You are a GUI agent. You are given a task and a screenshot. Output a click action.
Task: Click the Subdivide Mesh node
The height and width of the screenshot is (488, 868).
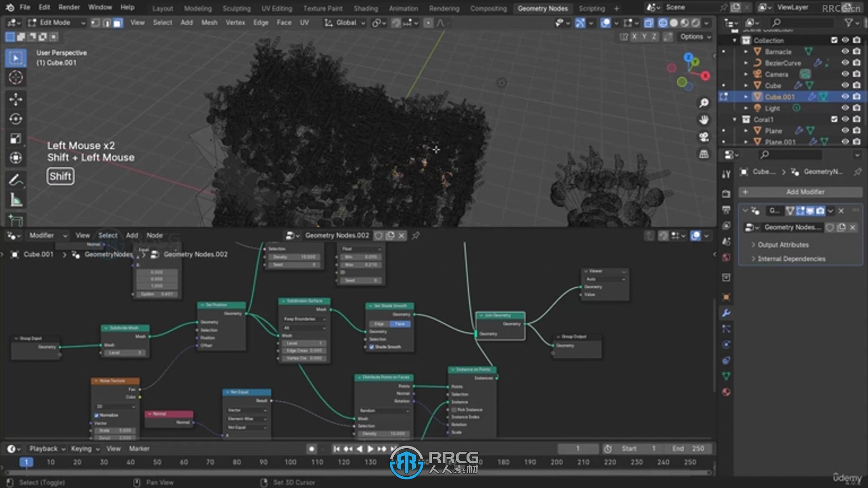click(x=123, y=328)
